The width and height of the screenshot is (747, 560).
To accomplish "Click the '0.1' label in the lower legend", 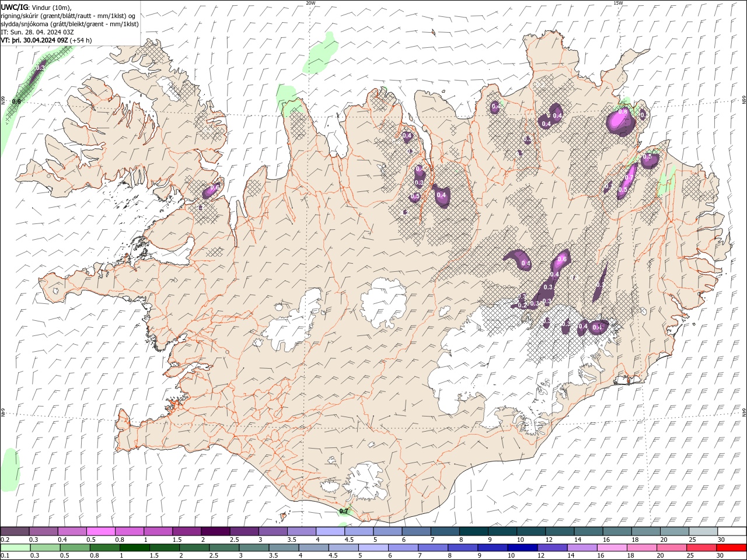I will click(5, 556).
